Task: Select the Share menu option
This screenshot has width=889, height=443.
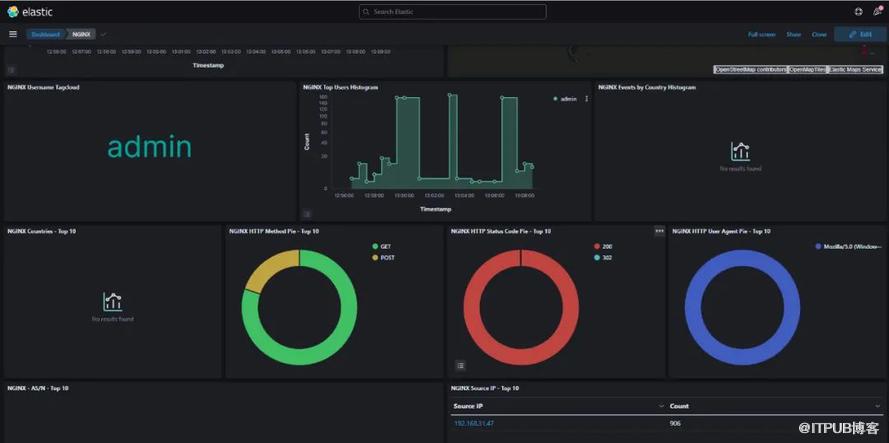Action: 793,34
